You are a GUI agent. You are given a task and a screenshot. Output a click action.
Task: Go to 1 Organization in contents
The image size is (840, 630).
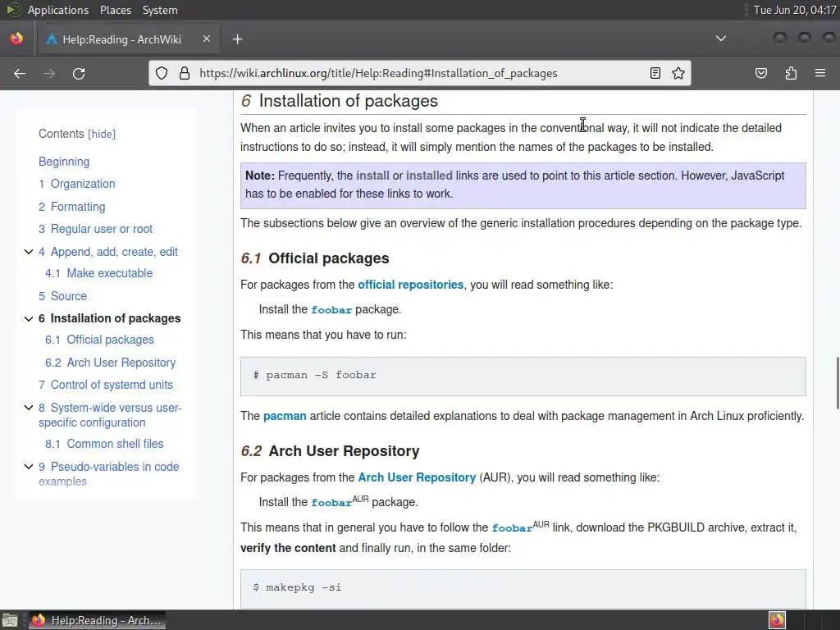(76, 184)
